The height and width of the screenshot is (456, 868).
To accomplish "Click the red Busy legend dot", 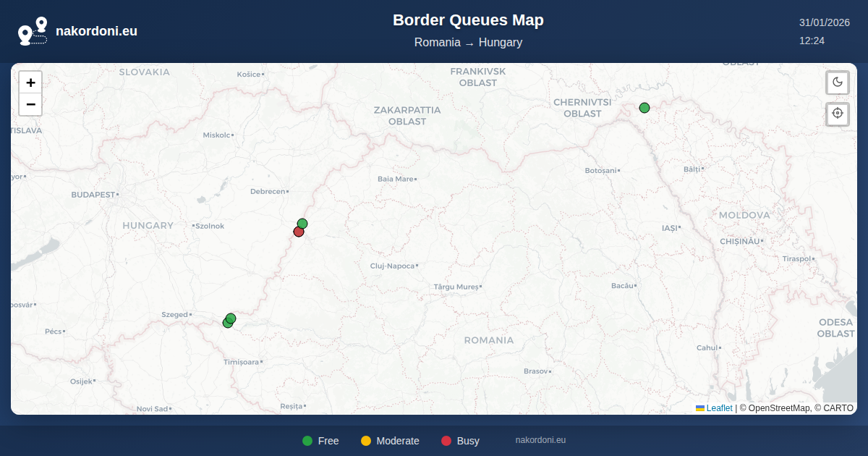I will coord(446,441).
